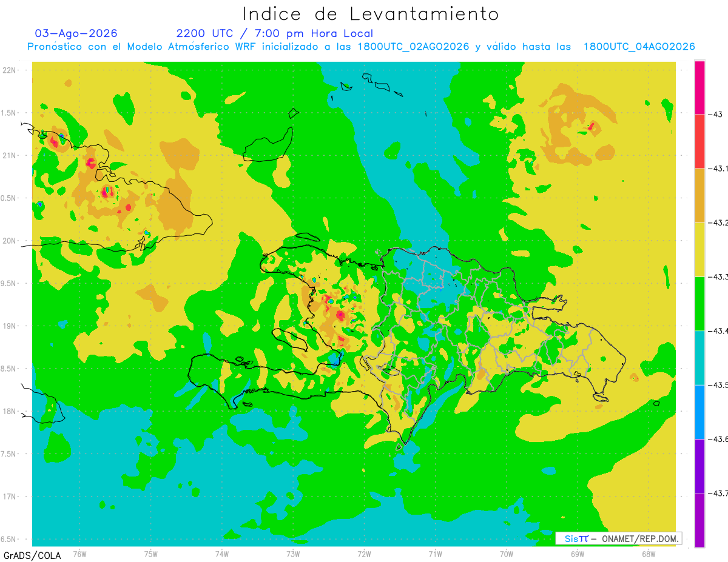Image resolution: width=728 pixels, height=562 pixels.
Task: Click the '74W' longitude label
Action: [x=222, y=554]
